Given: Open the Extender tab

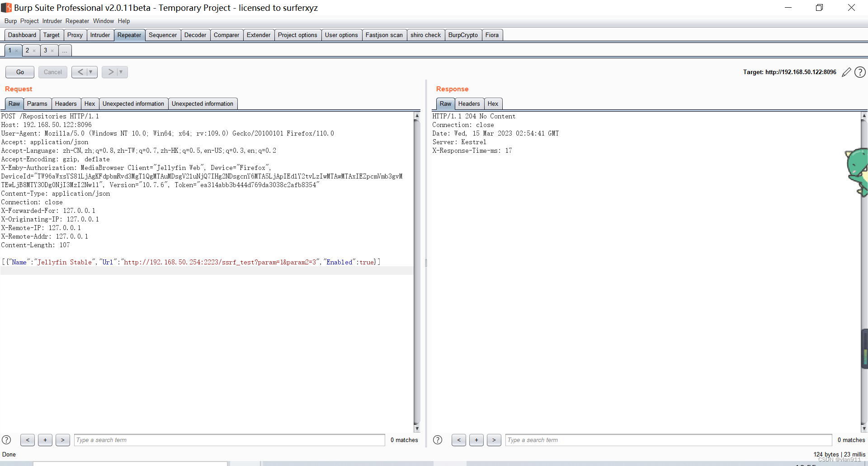Looking at the screenshot, I should (x=259, y=35).
